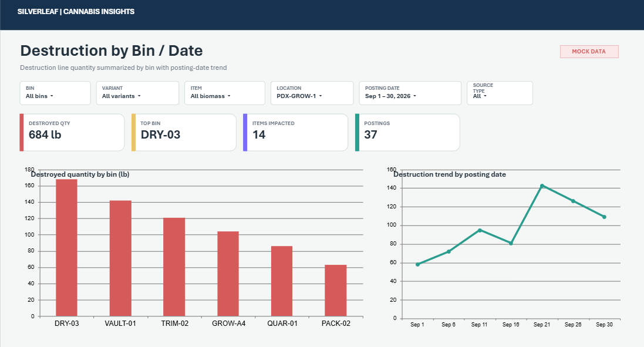Click the Items Impacted 14 card

click(295, 132)
